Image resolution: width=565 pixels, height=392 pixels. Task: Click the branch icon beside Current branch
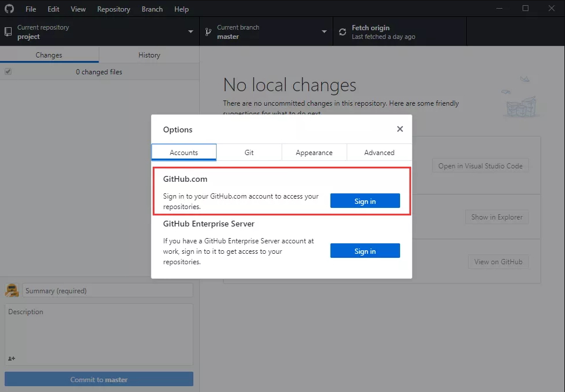[208, 32]
